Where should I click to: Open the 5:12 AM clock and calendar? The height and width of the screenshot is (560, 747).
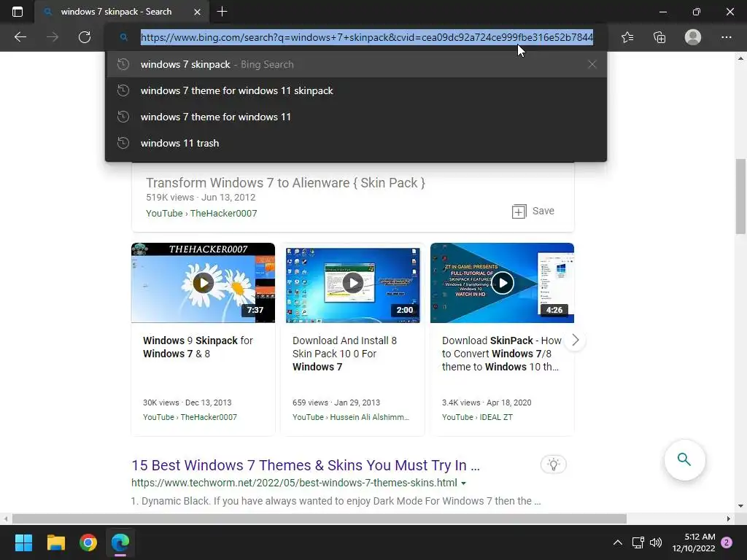pos(694,542)
